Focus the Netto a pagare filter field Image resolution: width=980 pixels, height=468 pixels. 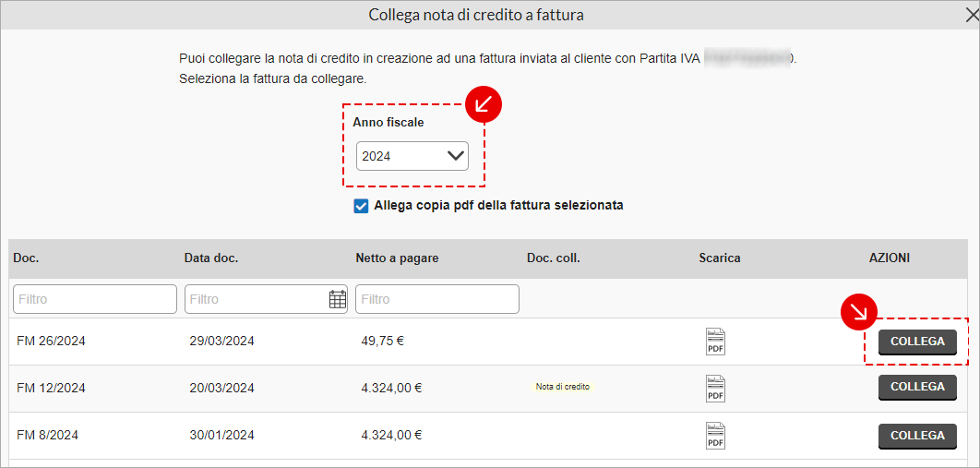(x=437, y=299)
